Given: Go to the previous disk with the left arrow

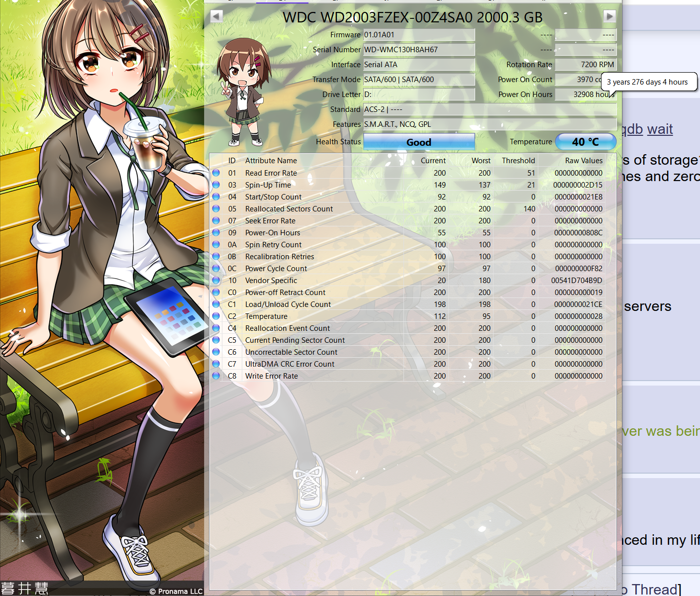Looking at the screenshot, I should pos(216,16).
